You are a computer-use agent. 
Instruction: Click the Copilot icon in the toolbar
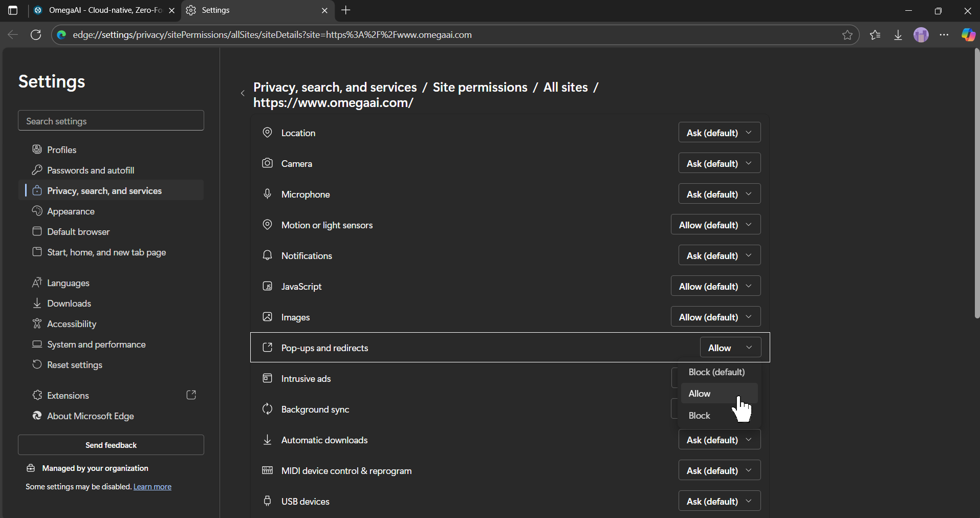(968, 35)
